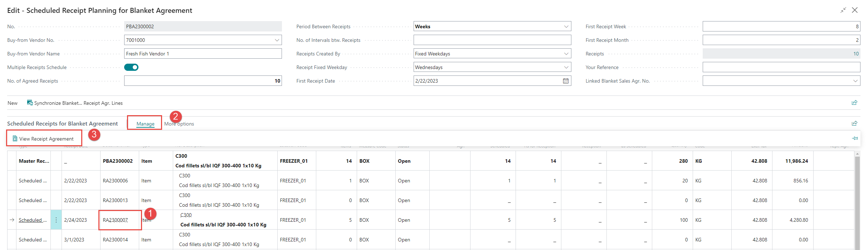The image size is (868, 250).
Task: Click the View Receipt Agreement document icon
Action: (x=15, y=139)
